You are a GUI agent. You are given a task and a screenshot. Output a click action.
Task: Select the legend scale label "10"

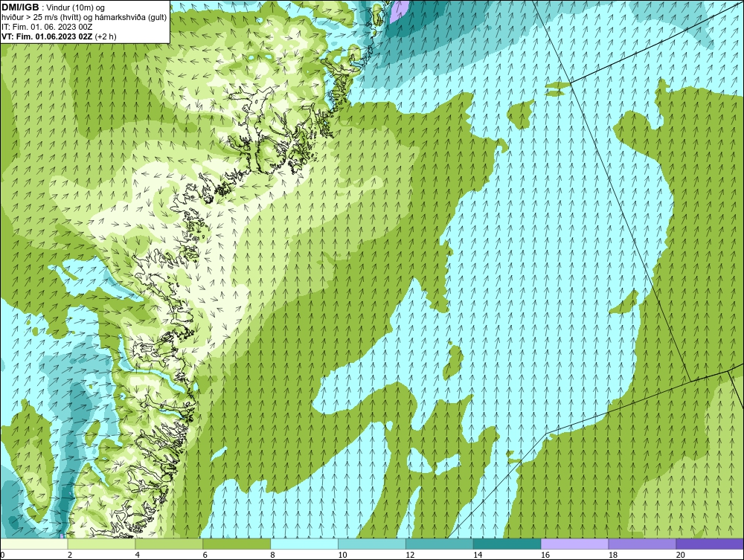(342, 555)
